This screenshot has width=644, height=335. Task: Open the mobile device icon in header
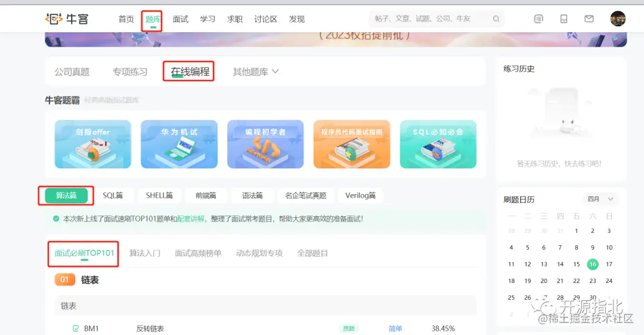[564, 19]
